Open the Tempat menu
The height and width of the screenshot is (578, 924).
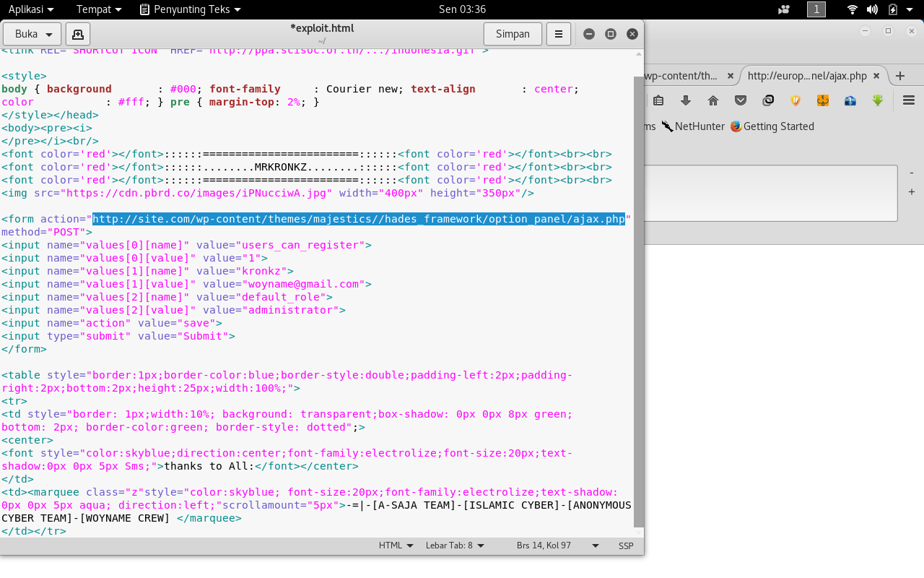(99, 9)
